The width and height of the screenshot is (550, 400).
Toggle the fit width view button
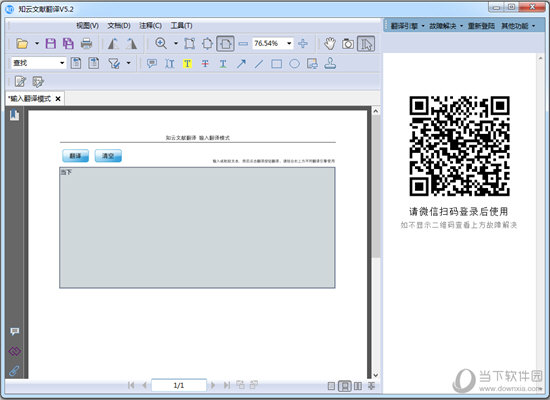click(225, 44)
